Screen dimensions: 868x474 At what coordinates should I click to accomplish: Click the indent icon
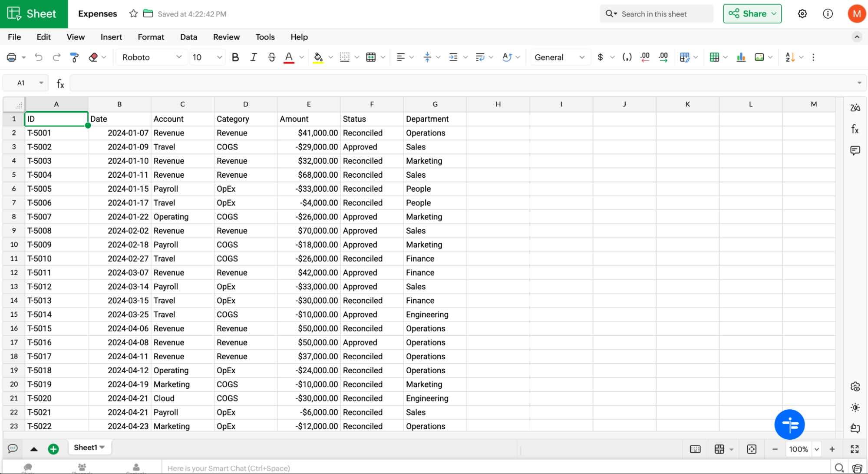pos(453,57)
